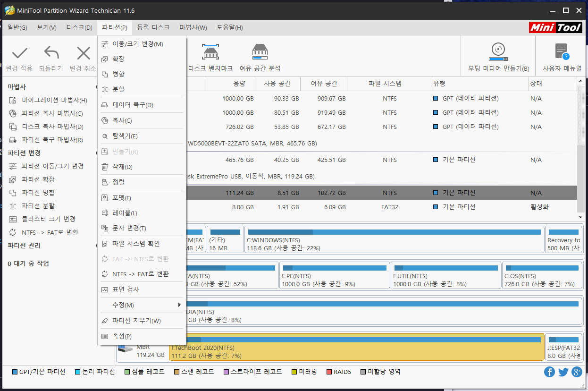This screenshot has width=588, height=391.
Task: Click sidebar NTFS -> FAT로 변환 entry
Action: [x=43, y=232]
